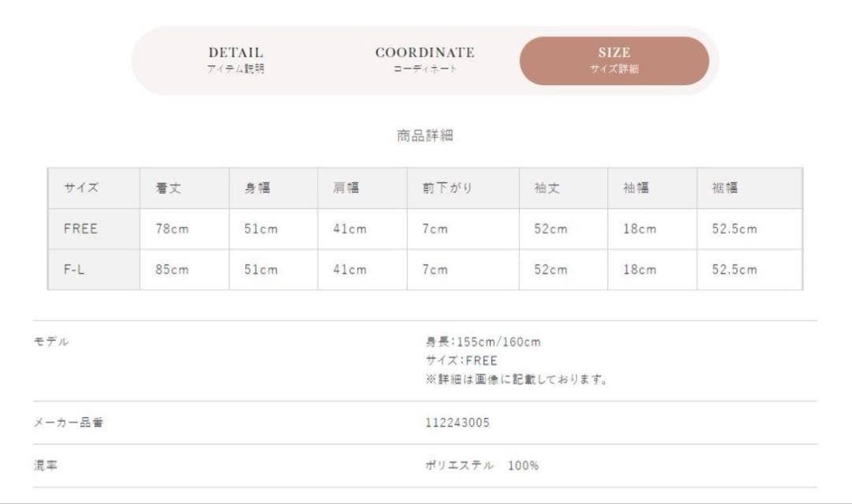Select the FREE size row label
Viewport: 852px width, 504px height.
coord(80,230)
